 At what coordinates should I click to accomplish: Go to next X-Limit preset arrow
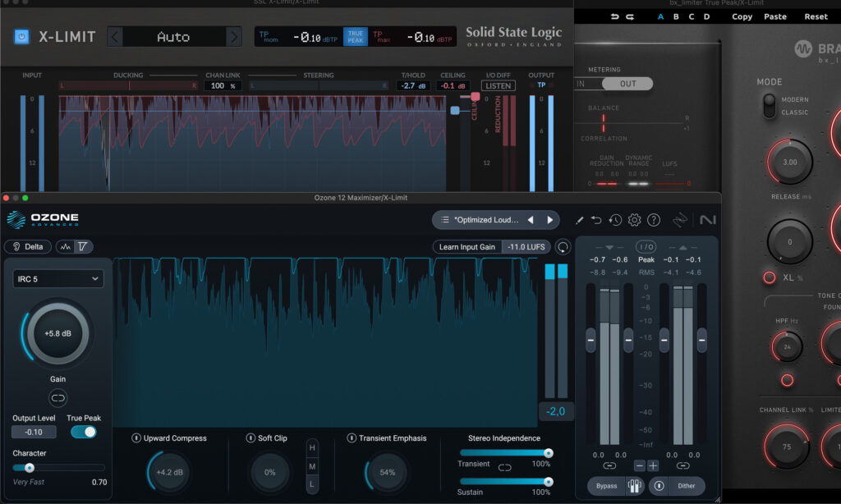233,37
